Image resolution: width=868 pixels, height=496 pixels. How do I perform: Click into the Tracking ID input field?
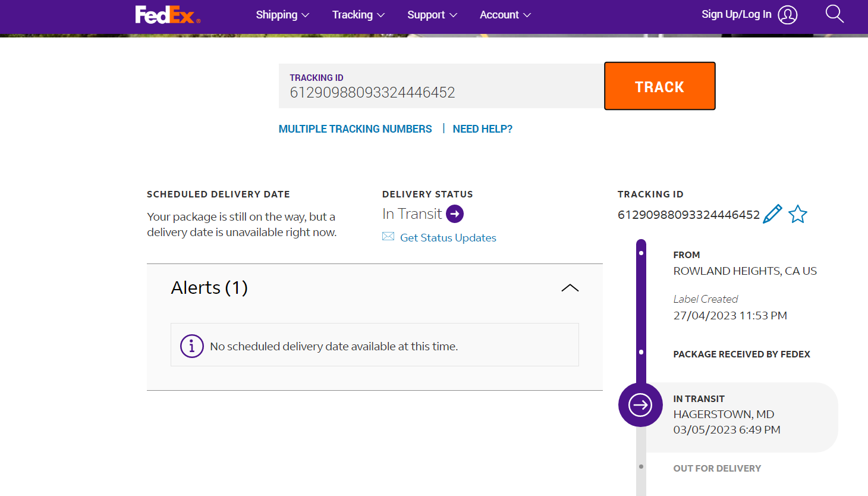coord(440,92)
